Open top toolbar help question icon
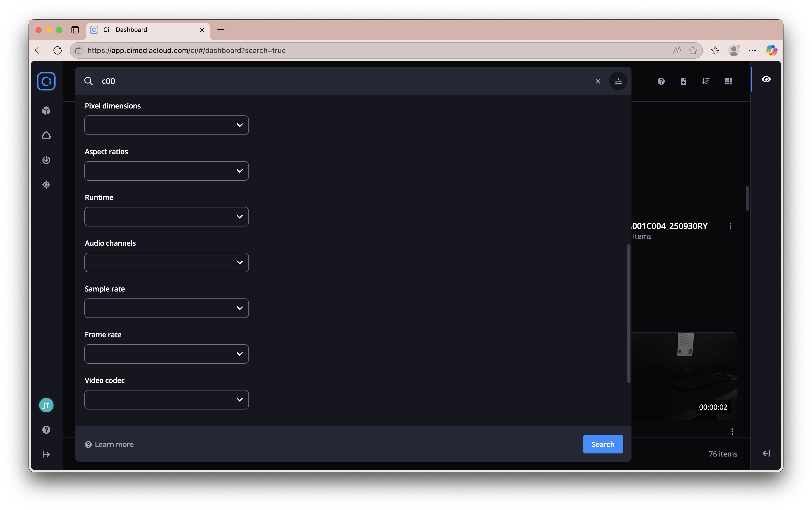Image resolution: width=812 pixels, height=510 pixels. click(661, 81)
